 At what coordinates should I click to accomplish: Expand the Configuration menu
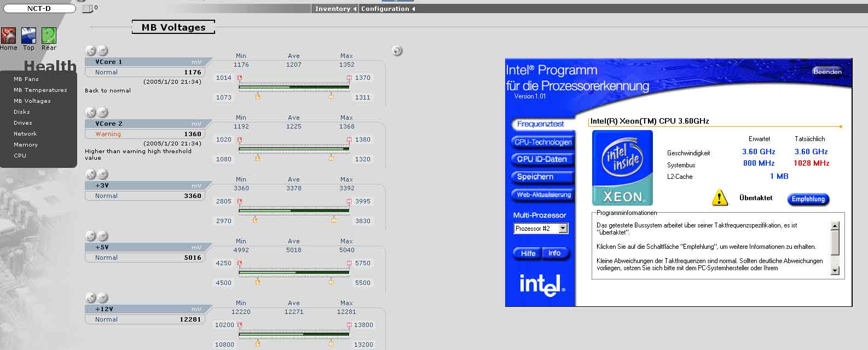(387, 9)
